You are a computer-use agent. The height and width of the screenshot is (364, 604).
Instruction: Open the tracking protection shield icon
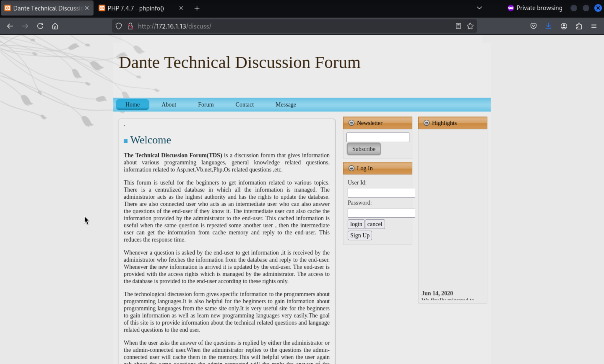[119, 26]
